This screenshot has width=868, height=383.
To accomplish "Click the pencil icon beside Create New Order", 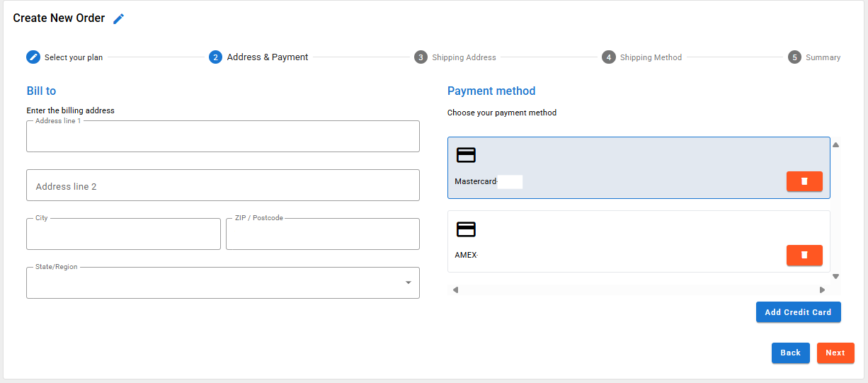I will [119, 19].
